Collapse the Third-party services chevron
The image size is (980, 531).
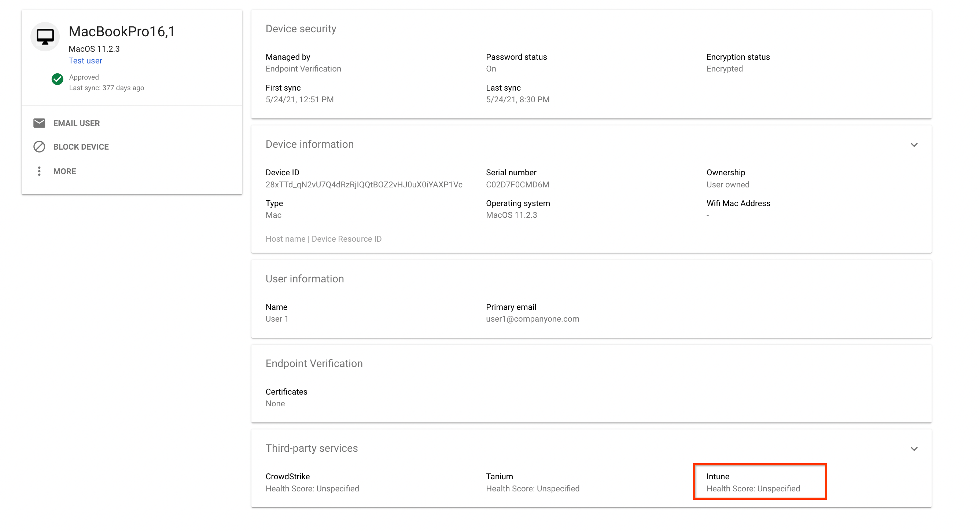[x=914, y=448]
